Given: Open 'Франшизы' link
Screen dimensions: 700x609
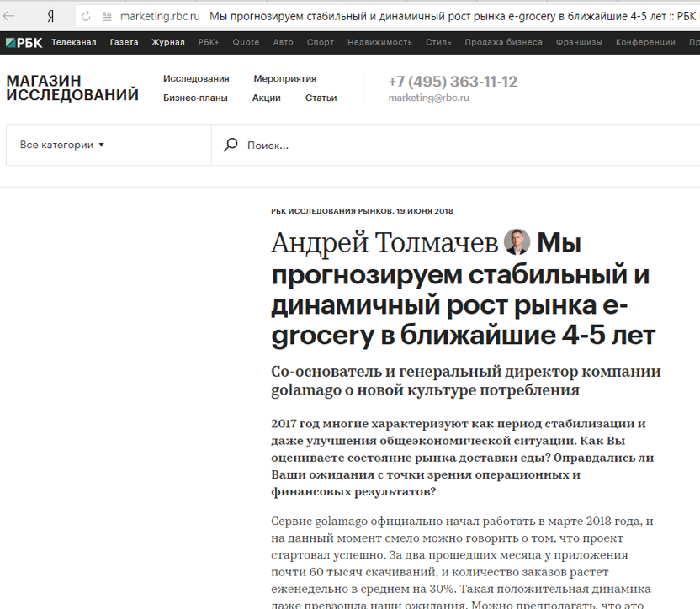Looking at the screenshot, I should click(x=579, y=42).
